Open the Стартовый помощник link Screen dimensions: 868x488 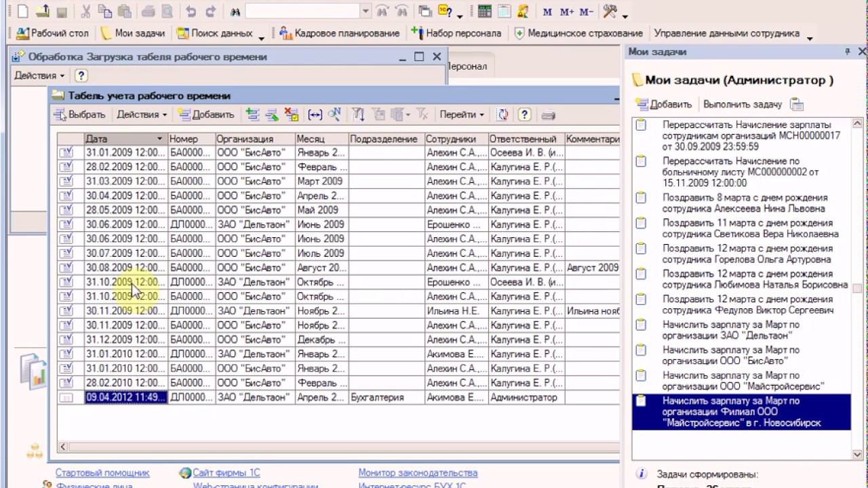102,473
